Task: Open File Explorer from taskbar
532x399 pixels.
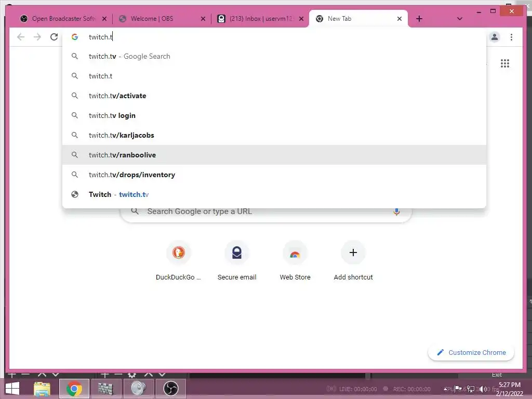Action: coord(42,389)
